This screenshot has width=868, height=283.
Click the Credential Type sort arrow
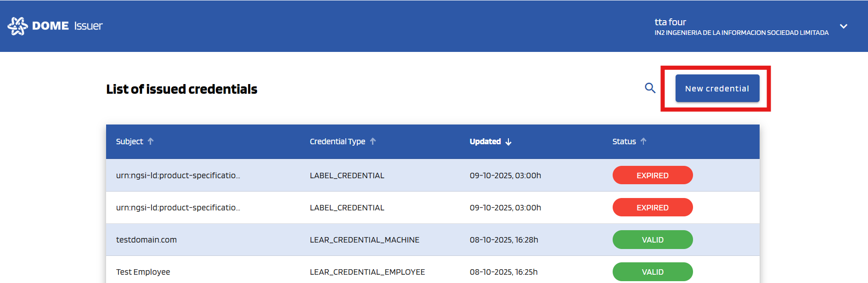click(373, 141)
